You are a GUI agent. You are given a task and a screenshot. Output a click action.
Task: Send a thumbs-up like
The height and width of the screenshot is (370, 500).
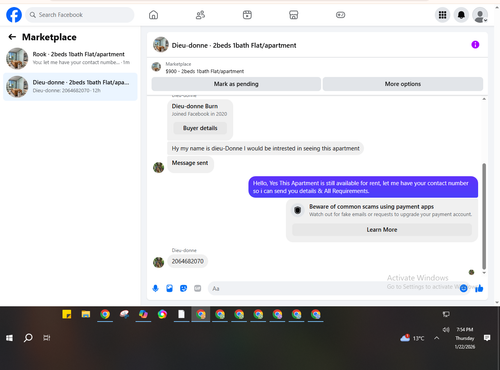479,288
